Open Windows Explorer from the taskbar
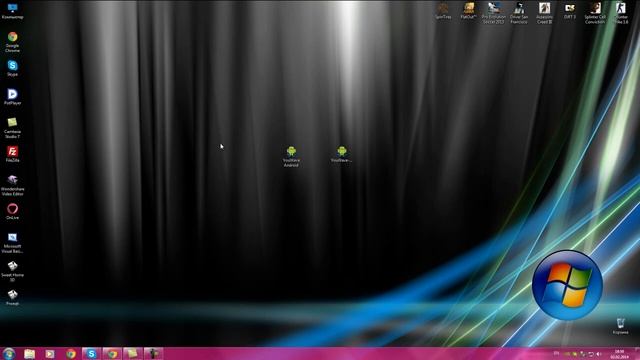 click(29, 354)
